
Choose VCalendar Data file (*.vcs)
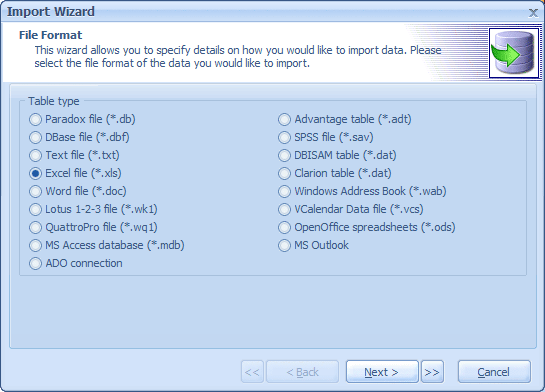351,209
